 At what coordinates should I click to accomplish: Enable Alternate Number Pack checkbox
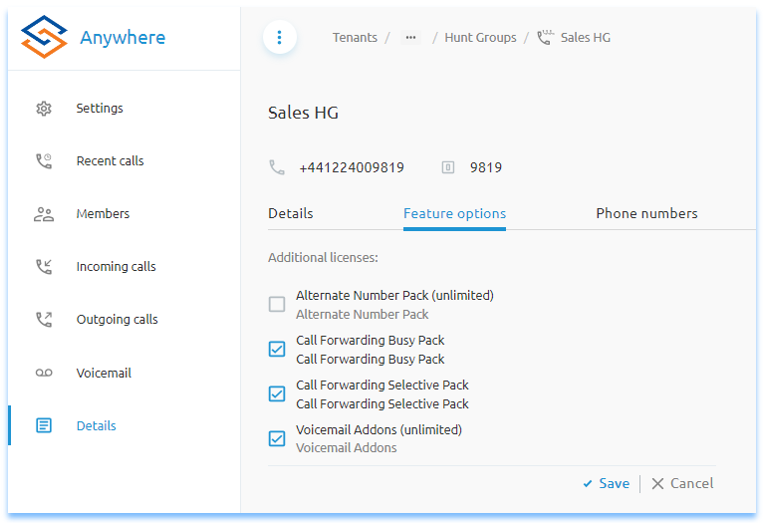point(277,305)
